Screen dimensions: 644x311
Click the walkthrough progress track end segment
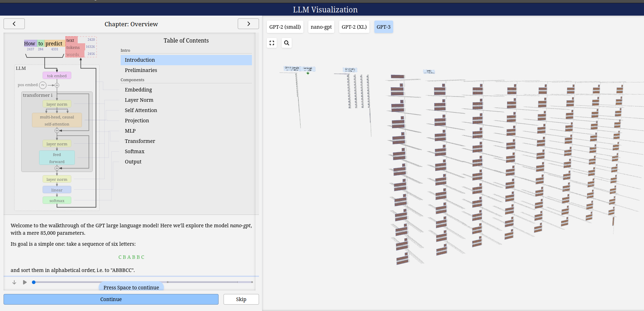coord(245,282)
